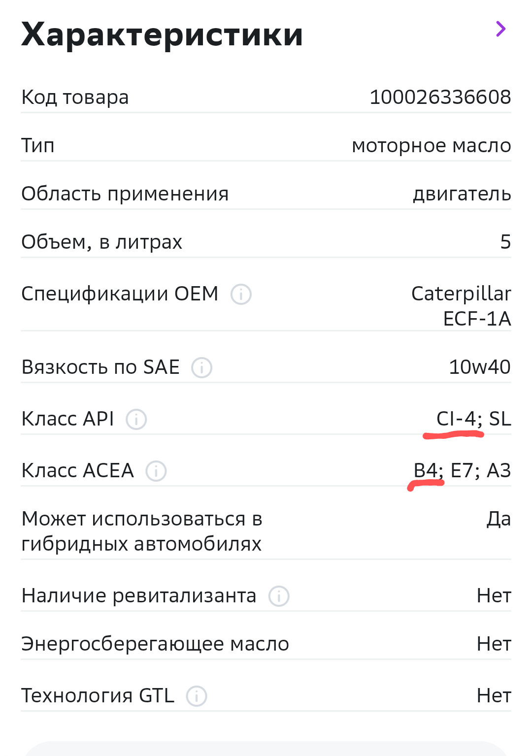The image size is (532, 756).
Task: Click the Caterpillar ECF-1A specification value
Action: [461, 306]
